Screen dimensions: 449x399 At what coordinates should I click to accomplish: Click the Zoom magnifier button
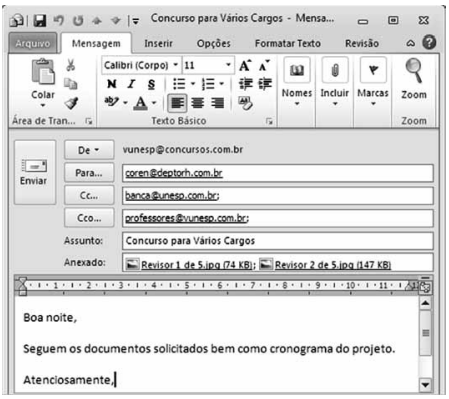click(414, 79)
